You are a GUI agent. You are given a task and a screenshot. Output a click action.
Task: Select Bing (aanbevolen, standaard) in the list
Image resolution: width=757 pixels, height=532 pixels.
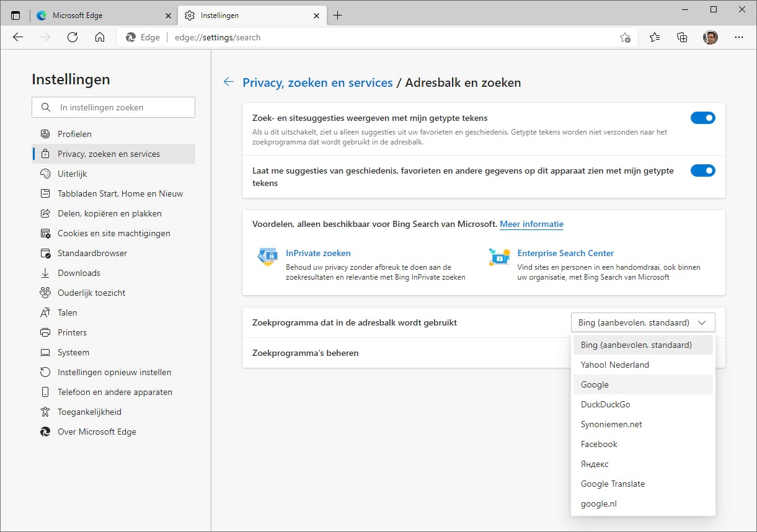point(643,345)
